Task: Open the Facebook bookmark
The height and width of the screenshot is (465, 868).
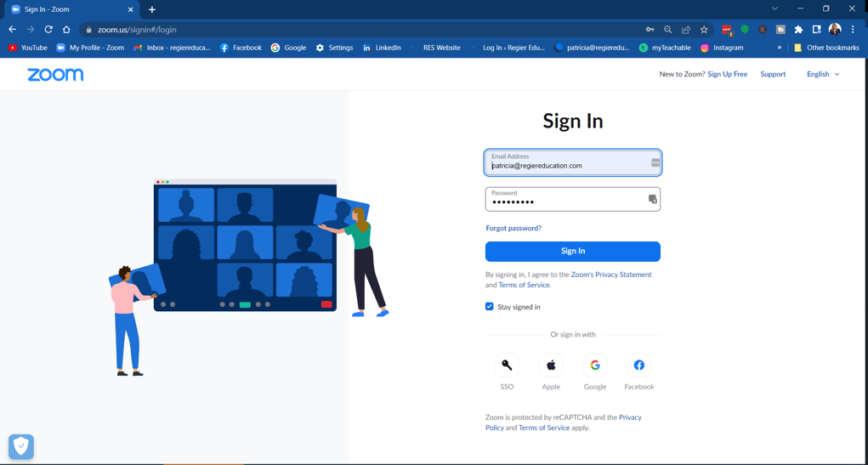Action: 241,48
